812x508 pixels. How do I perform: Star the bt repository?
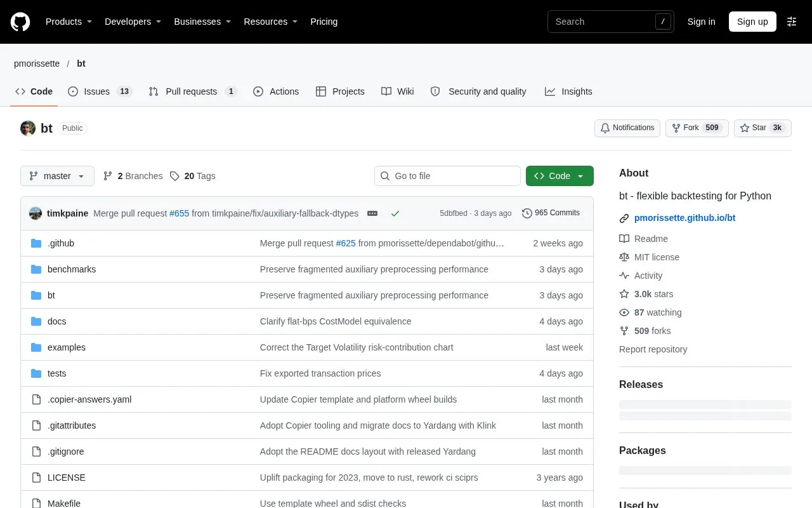(763, 128)
